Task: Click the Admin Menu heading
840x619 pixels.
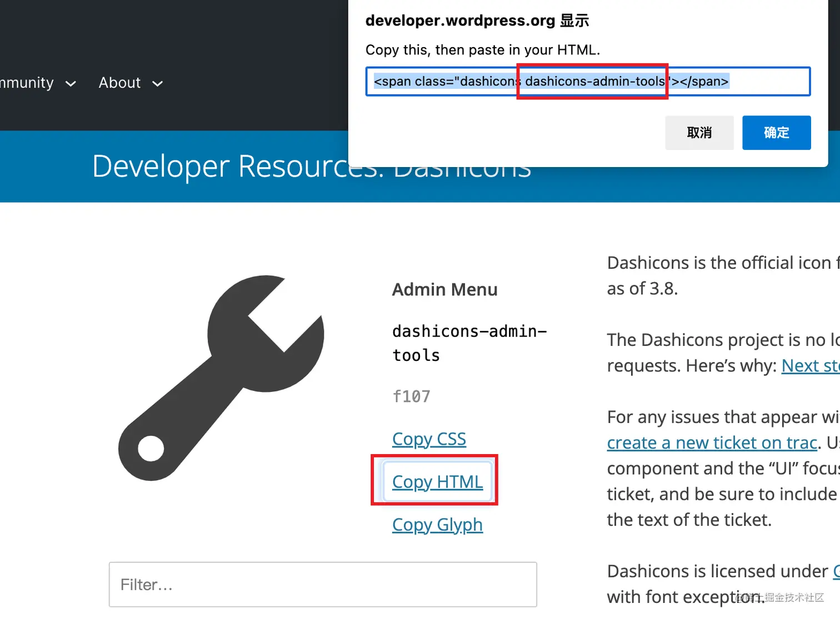Action: coord(444,290)
